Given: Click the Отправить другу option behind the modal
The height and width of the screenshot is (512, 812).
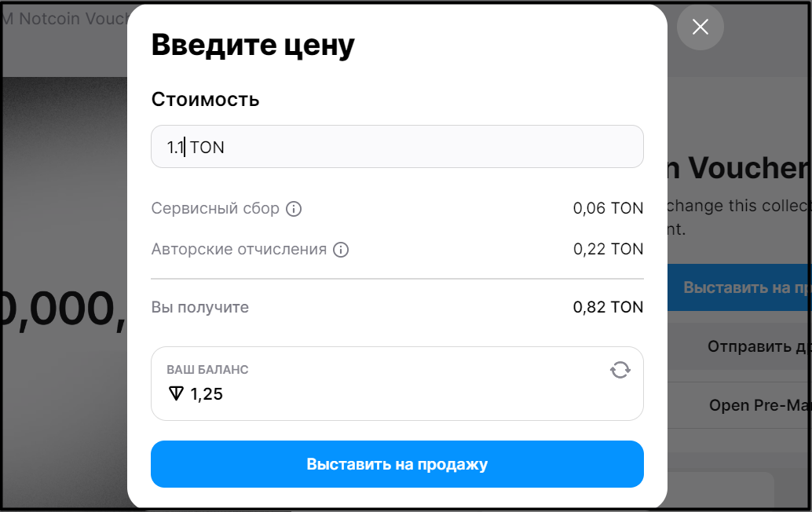Looking at the screenshot, I should click(x=755, y=346).
